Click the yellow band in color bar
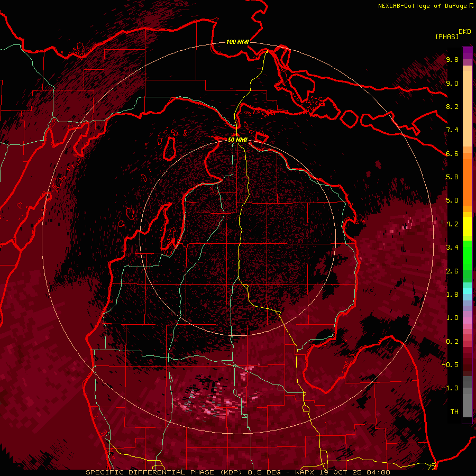Image resolution: width=476 pixels, height=476 pixels. (x=467, y=226)
